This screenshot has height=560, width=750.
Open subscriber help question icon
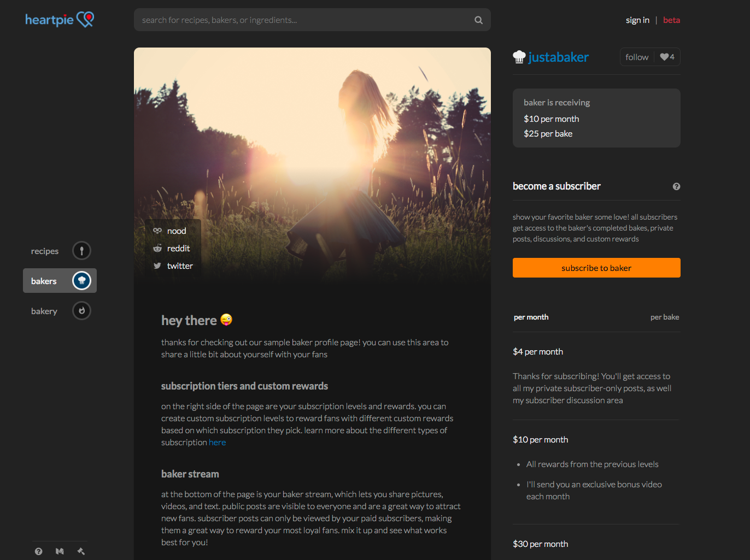coord(676,186)
